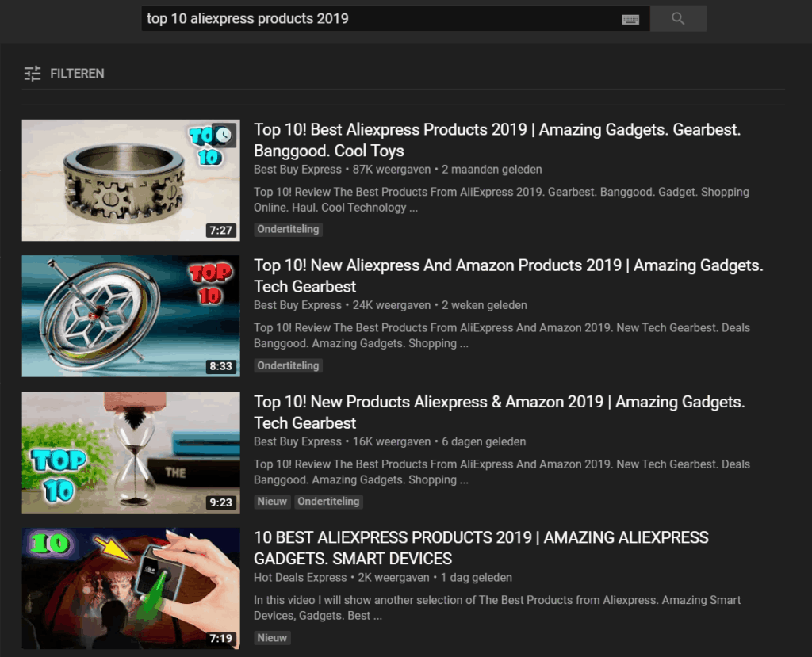Click '2K weergaven' text
Viewport: 812px width, 657px height.
tap(393, 577)
